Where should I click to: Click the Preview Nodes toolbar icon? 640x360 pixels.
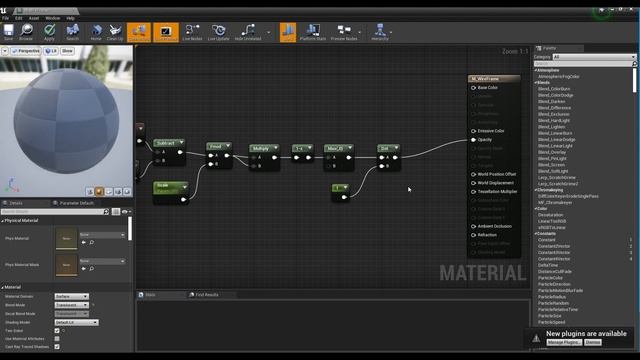pyautogui.click(x=344, y=32)
